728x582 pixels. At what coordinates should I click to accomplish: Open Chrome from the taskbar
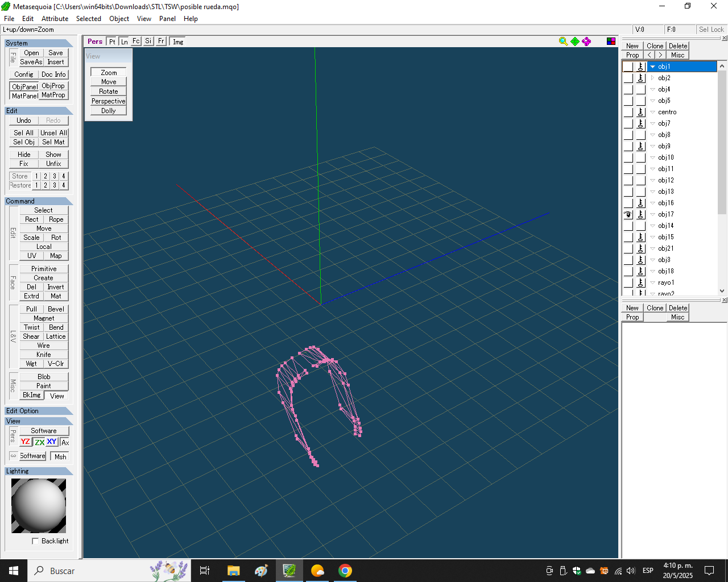coord(345,571)
